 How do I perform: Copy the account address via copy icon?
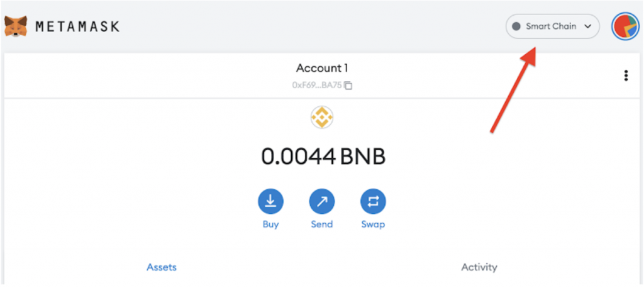coord(348,86)
